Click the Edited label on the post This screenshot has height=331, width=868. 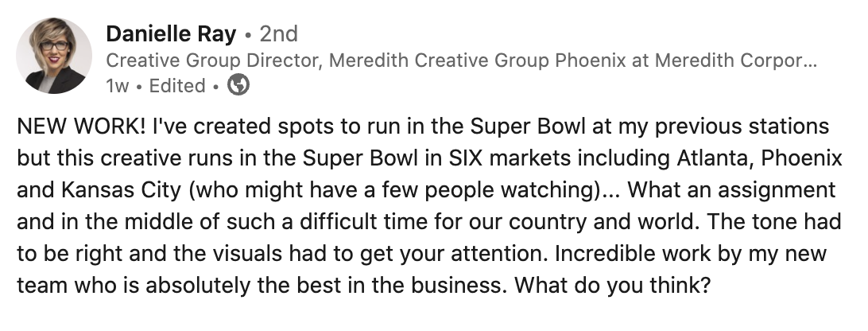pos(177,86)
